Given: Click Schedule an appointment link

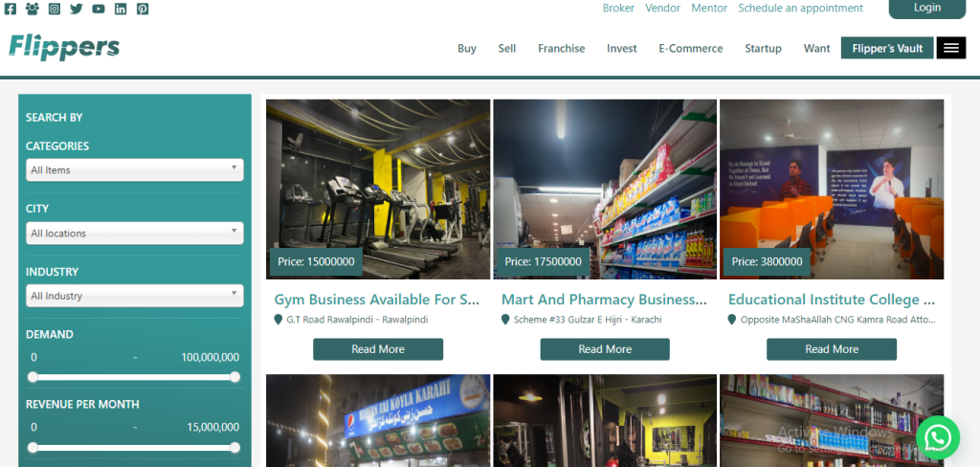Looking at the screenshot, I should pos(801,8).
